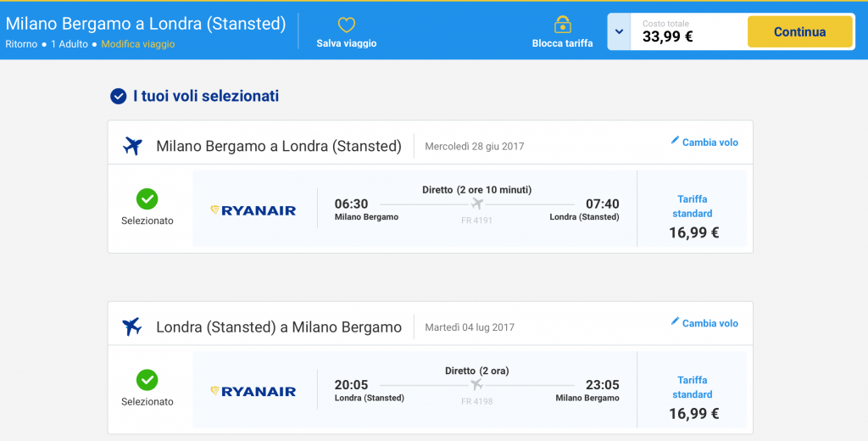Screen dimensions: 868x441
Task: Toggle green Selezionato check for outbound flight
Action: (x=147, y=198)
